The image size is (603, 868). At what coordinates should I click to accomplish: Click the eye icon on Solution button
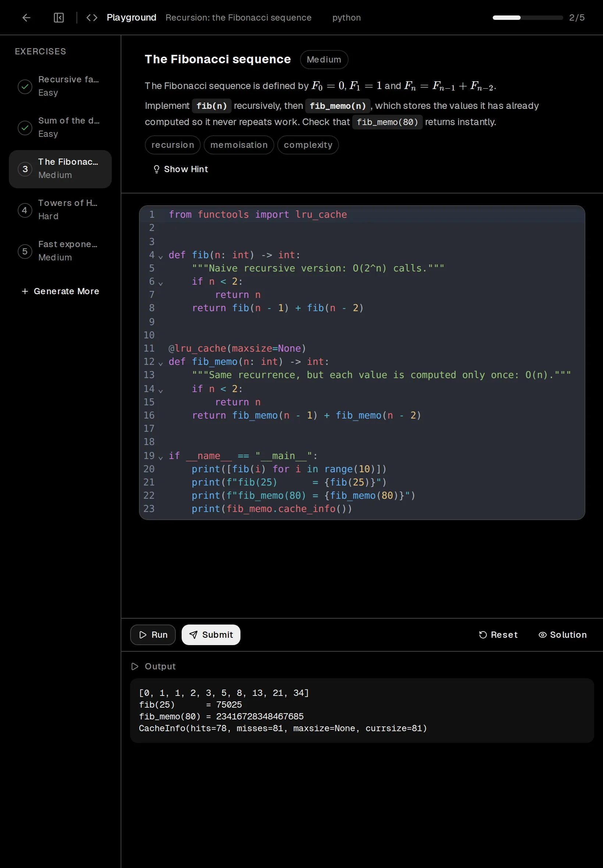click(x=543, y=635)
